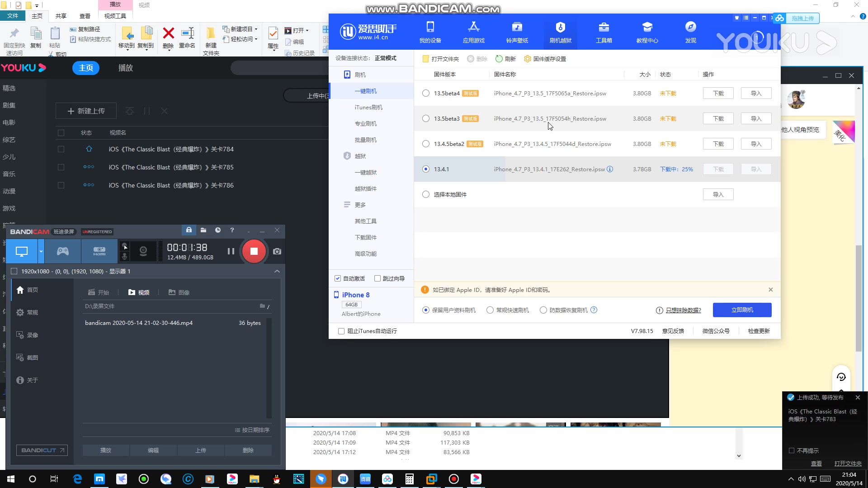Screen dimensions: 868x488
Task: Select the 13.4.5beta2 firmware radio button
Action: point(425,144)
